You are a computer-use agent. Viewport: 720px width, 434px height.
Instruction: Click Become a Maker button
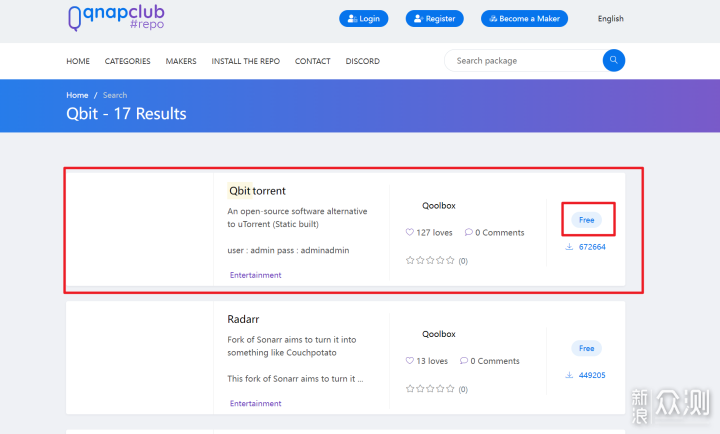click(x=524, y=18)
